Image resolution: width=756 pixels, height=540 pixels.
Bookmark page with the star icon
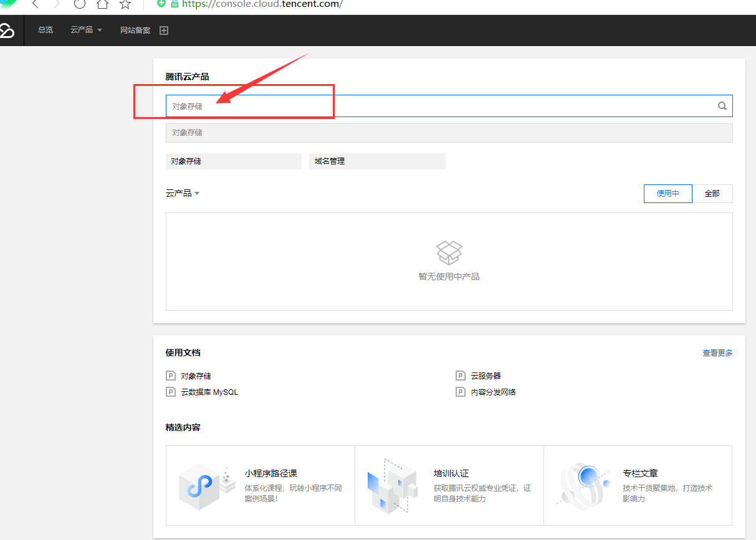(125, 4)
